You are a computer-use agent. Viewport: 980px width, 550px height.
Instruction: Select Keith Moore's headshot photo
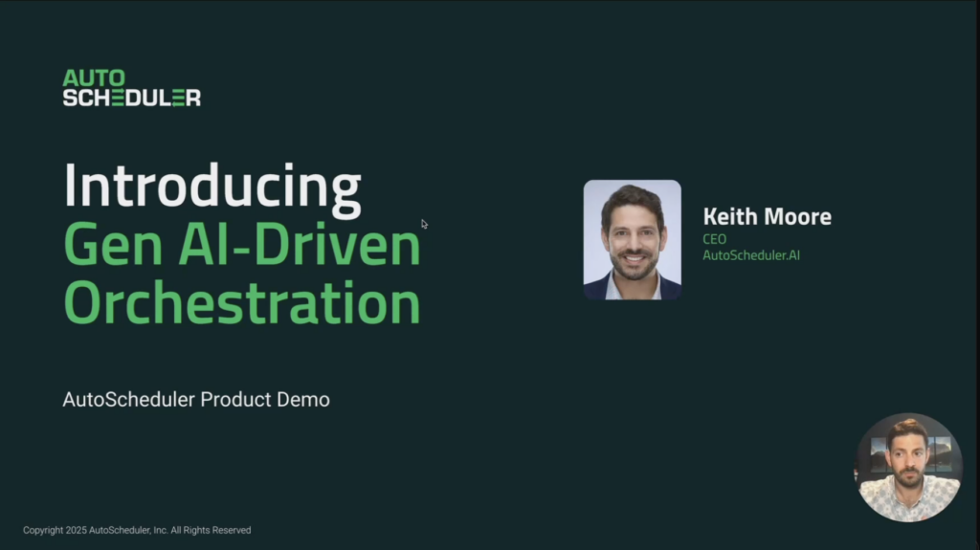coord(632,239)
